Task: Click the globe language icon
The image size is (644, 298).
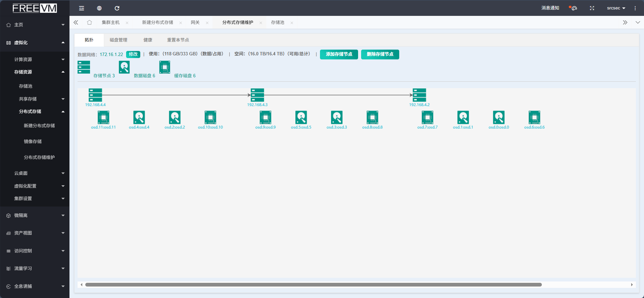Action: point(99,8)
